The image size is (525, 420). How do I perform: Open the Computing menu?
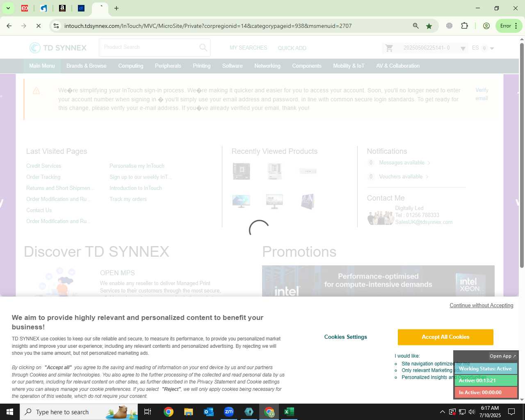(131, 66)
